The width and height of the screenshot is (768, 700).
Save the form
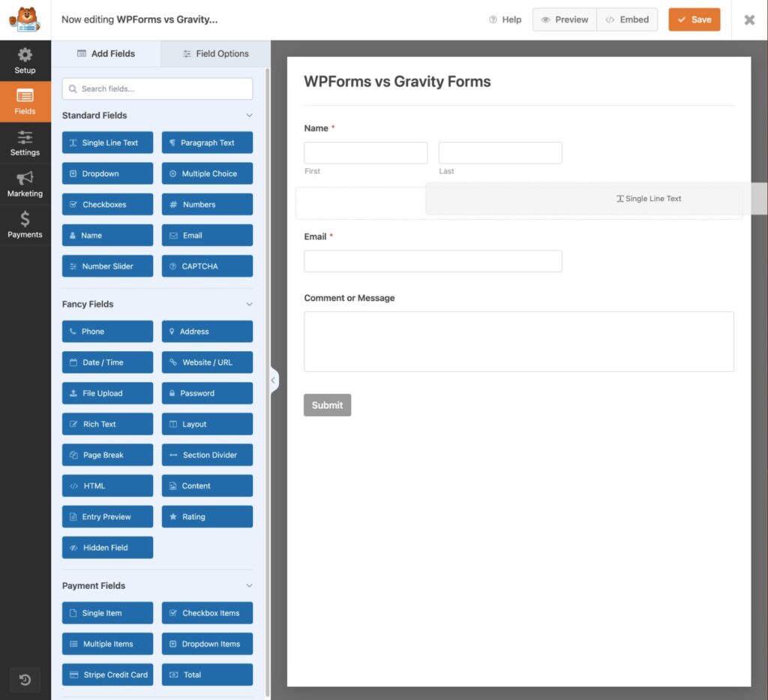coord(694,20)
